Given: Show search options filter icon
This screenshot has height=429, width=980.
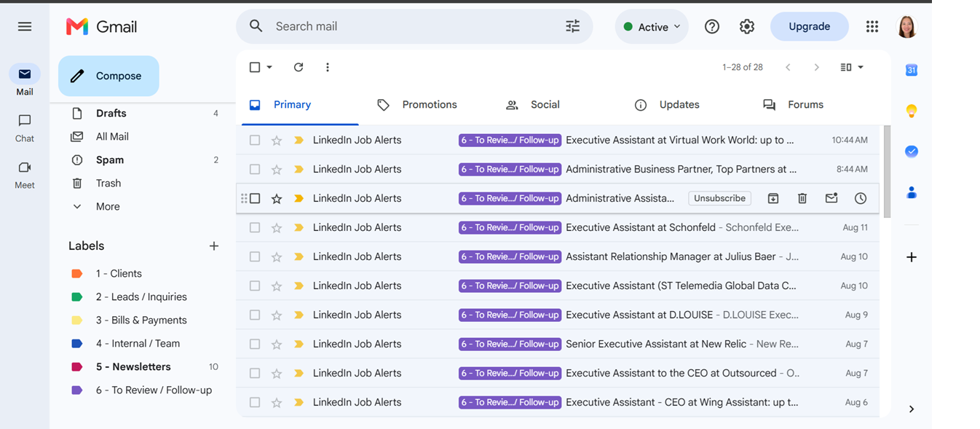Looking at the screenshot, I should coord(573,26).
